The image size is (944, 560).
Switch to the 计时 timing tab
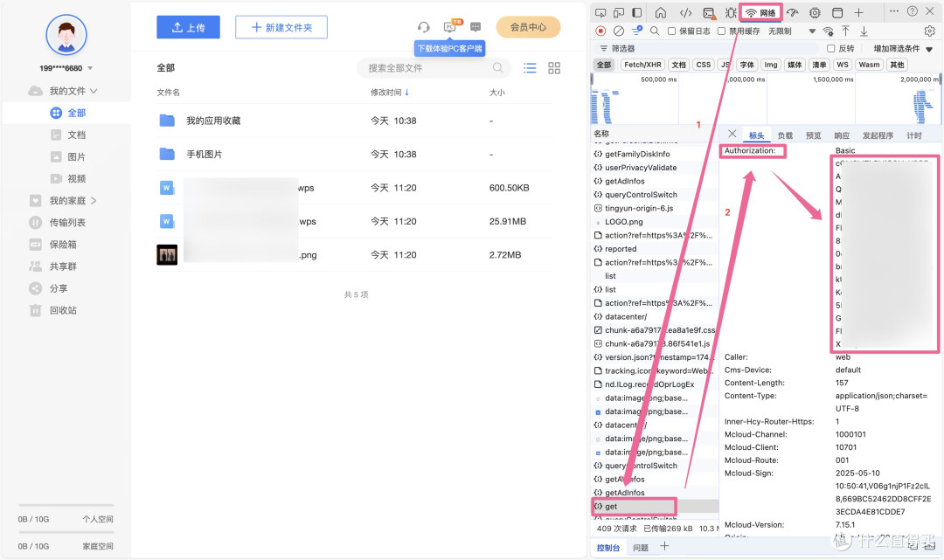tap(914, 135)
